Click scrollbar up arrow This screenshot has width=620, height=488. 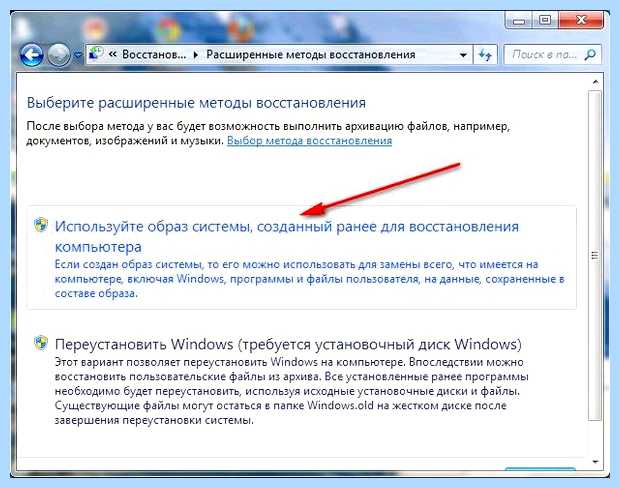(x=595, y=82)
